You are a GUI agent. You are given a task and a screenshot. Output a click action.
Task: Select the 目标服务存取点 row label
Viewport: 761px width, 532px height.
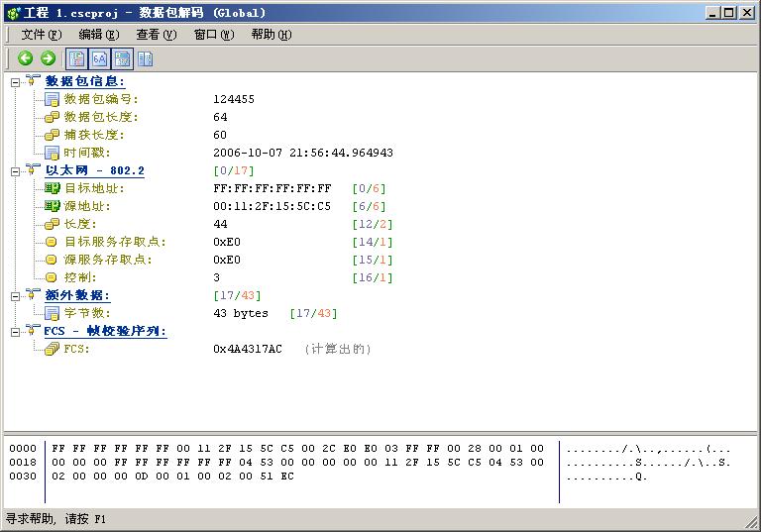pos(115,242)
